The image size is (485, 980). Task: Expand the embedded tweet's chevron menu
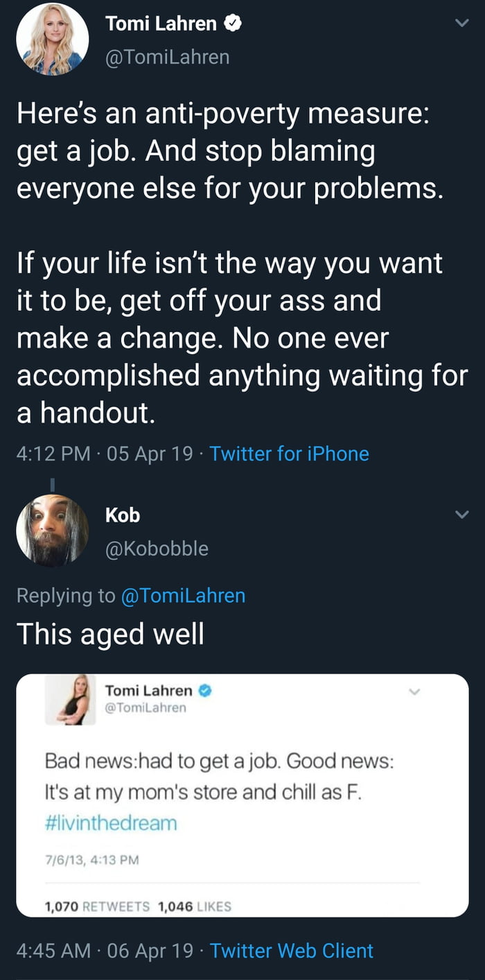tap(416, 690)
